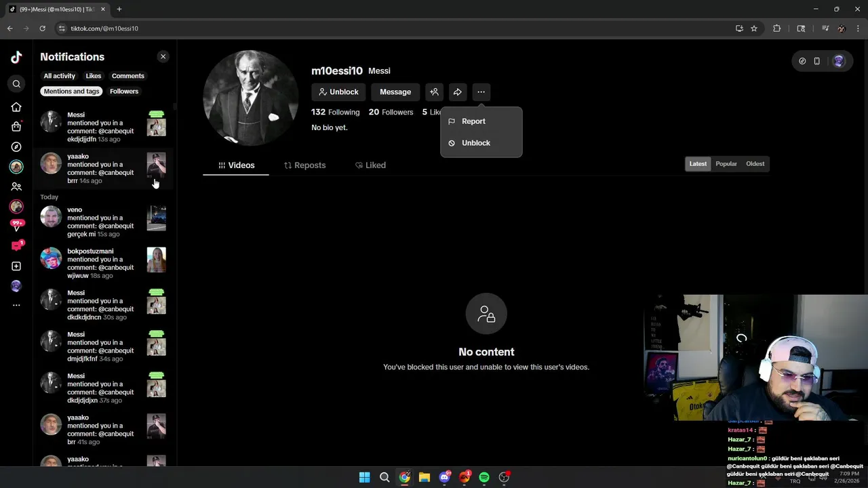The height and width of the screenshot is (488, 868).
Task: Click the address bar URL tiktok.com/@m10essi10
Action: tap(104, 28)
